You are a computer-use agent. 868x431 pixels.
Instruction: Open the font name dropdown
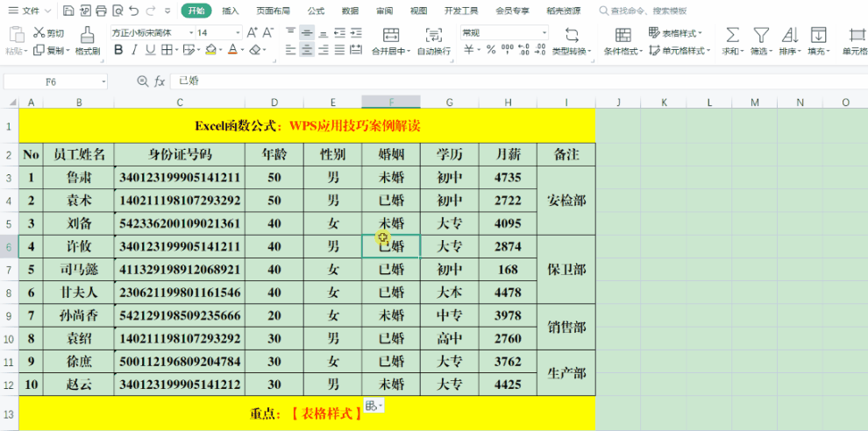coord(189,32)
